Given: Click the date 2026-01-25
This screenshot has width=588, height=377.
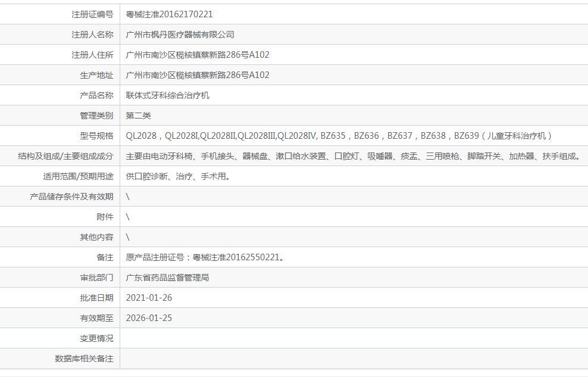Looking at the screenshot, I should [x=149, y=318].
